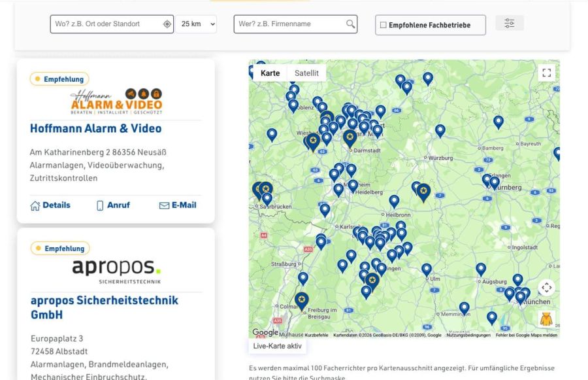The width and height of the screenshot is (588, 380).
Task: Select the Street View pegman
Action: pyautogui.click(x=546, y=319)
